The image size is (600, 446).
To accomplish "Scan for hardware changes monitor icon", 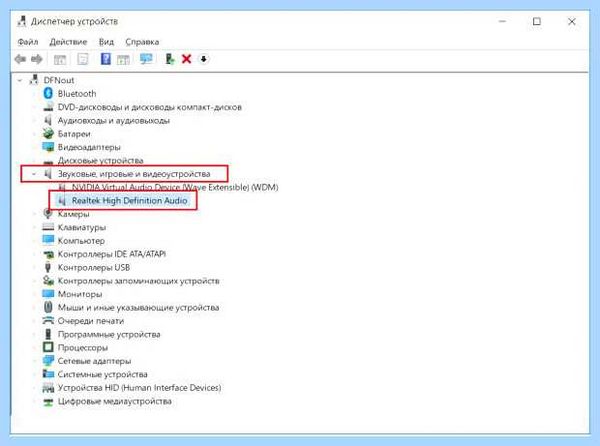I will coord(146,59).
